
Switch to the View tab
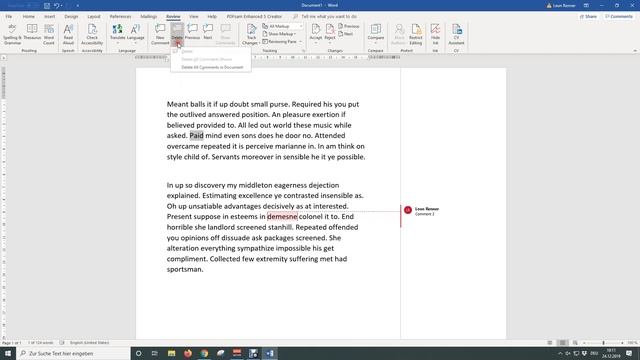tap(193, 16)
